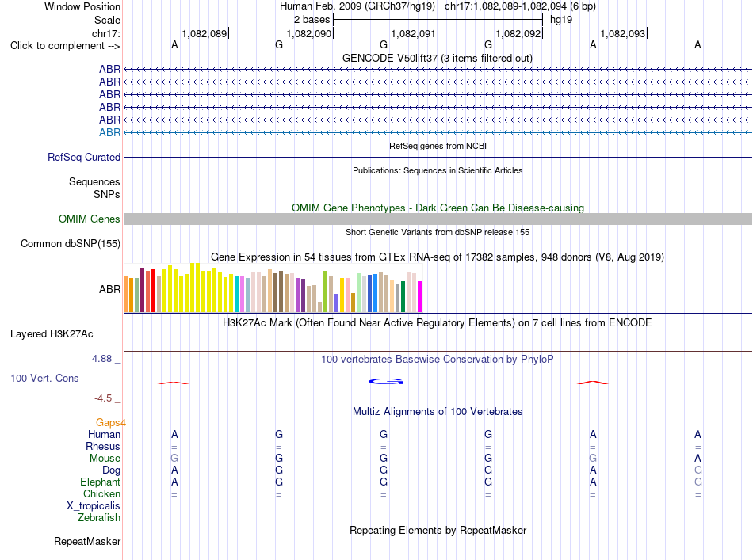This screenshot has height=560, width=753.
Task: Open Short Genetic Variants from dbSNP title
Action: coord(438,232)
